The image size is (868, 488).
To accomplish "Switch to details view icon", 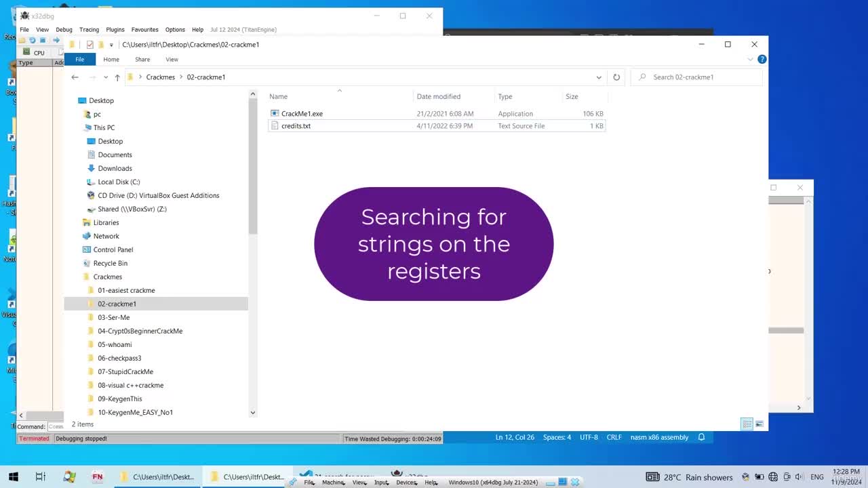I will click(x=747, y=424).
